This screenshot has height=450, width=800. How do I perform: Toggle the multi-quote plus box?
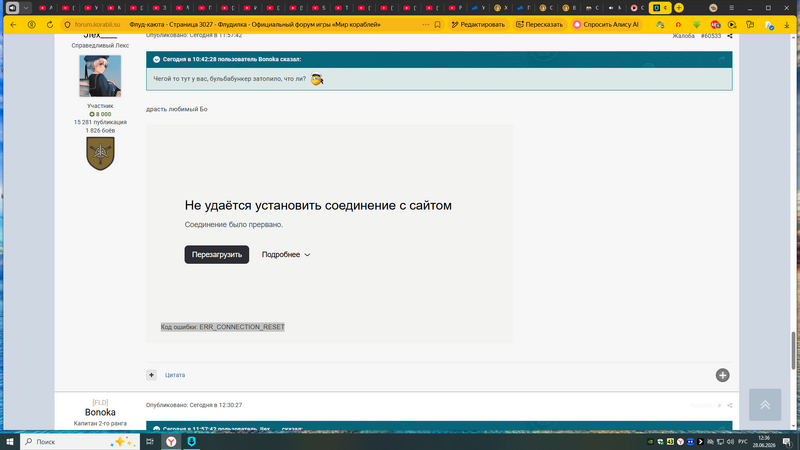(x=152, y=375)
